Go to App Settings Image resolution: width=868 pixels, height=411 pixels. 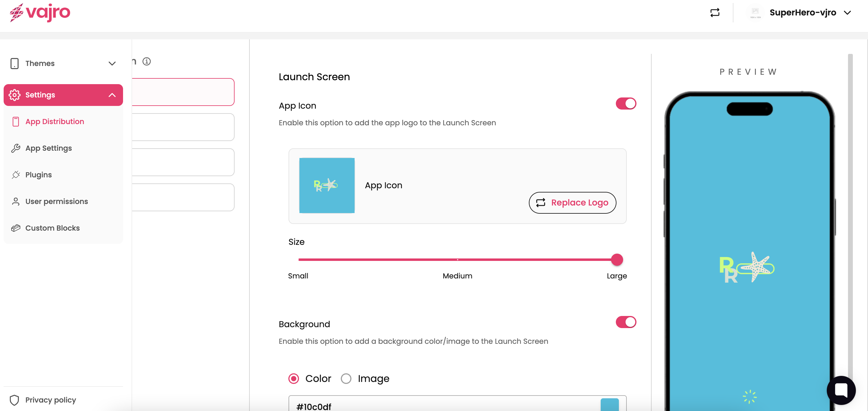[48, 148]
